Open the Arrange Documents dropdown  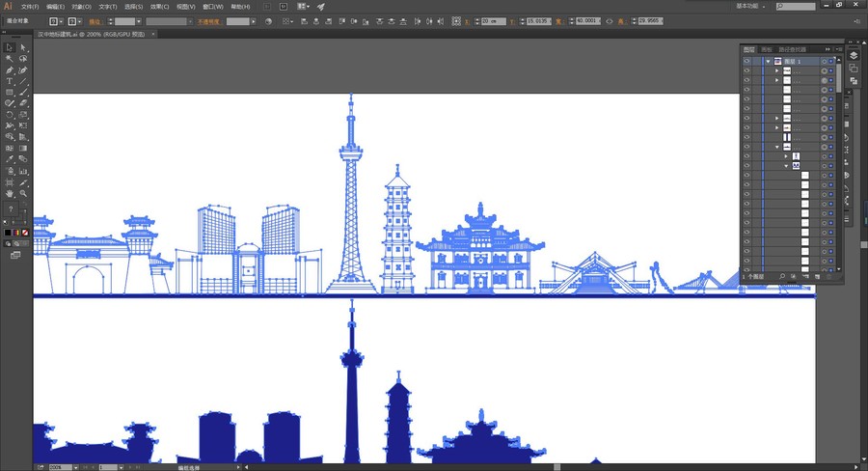point(304,7)
